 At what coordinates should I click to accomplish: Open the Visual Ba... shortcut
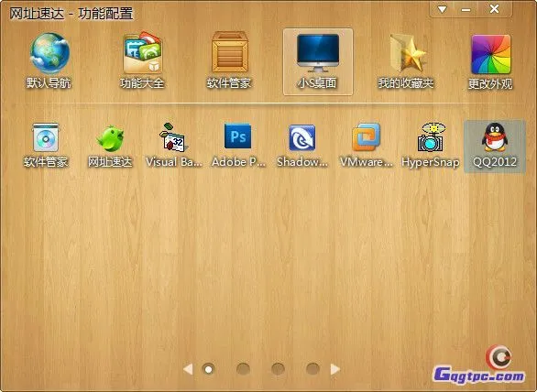173,146
